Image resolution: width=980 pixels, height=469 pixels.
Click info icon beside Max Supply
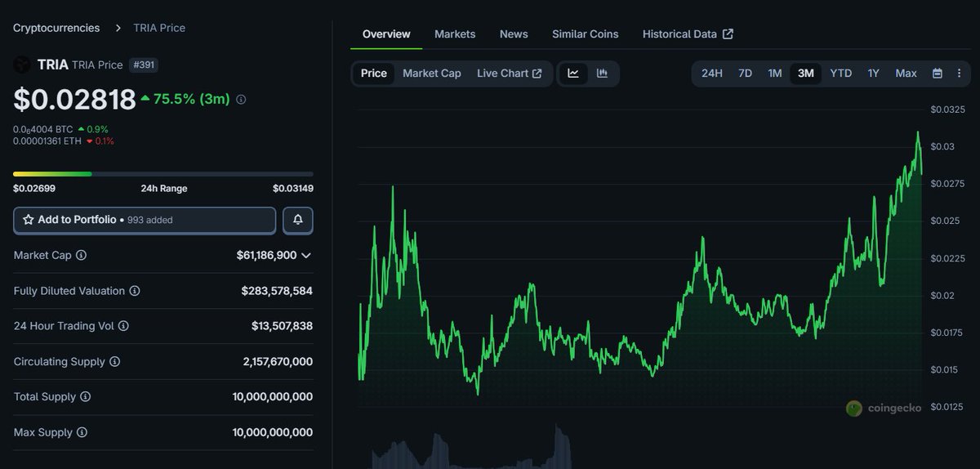[x=81, y=432]
